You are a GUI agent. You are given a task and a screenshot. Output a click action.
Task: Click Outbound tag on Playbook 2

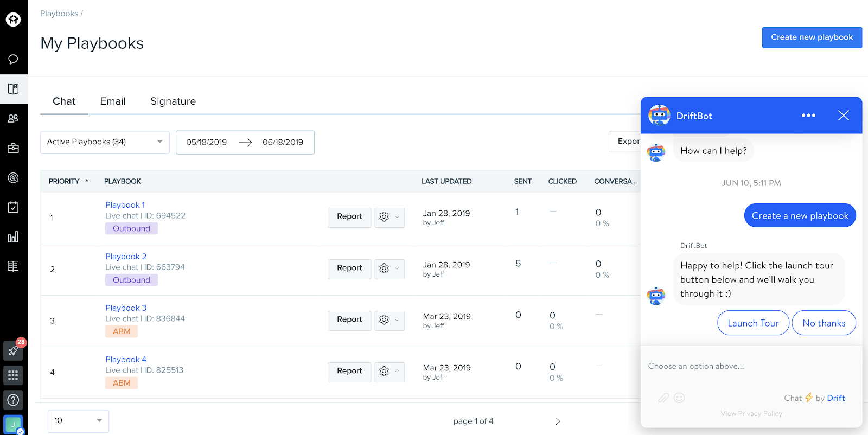click(x=131, y=280)
